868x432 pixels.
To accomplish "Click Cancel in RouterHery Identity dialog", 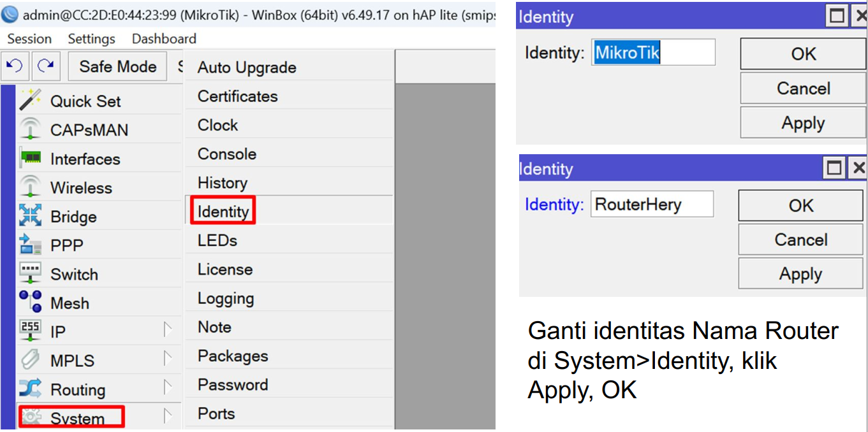I will [801, 240].
